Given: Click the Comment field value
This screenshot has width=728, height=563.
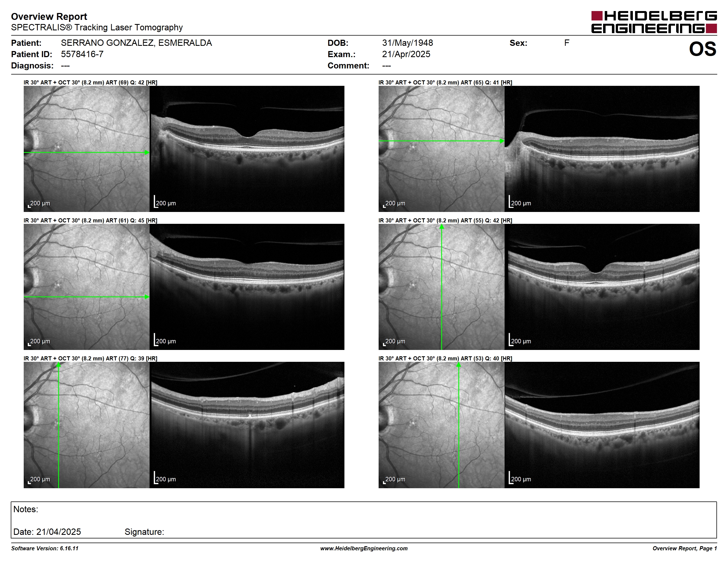Looking at the screenshot, I should [386, 66].
